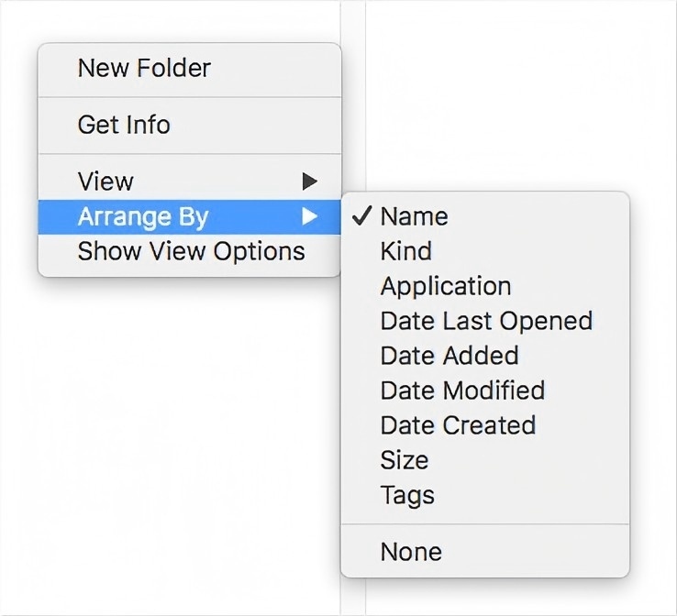This screenshot has height=616, width=677.
Task: Arrange by Date Added
Action: coord(449,356)
